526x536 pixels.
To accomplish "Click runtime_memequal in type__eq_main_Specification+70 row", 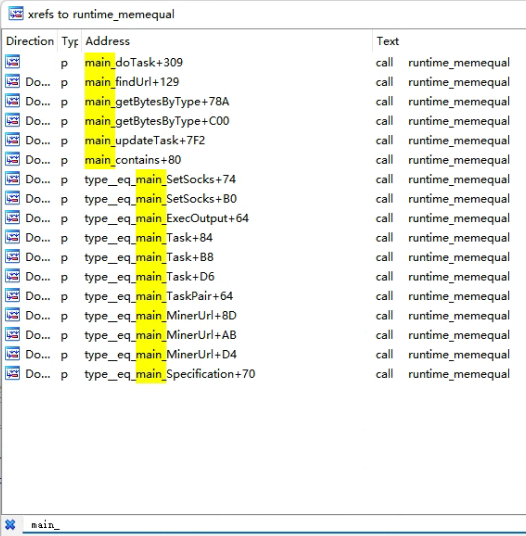I will [x=459, y=374].
